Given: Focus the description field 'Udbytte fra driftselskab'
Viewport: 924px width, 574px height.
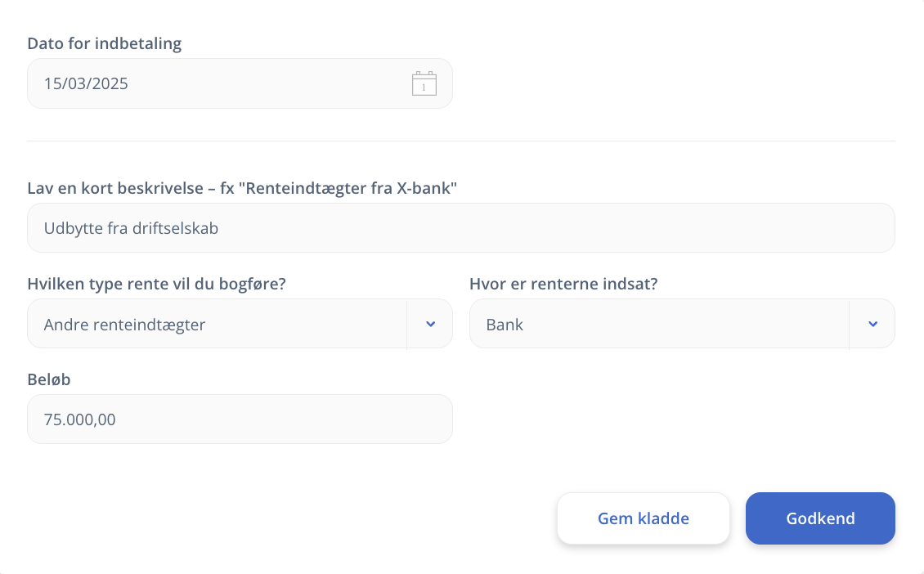Looking at the screenshot, I should click(x=460, y=228).
